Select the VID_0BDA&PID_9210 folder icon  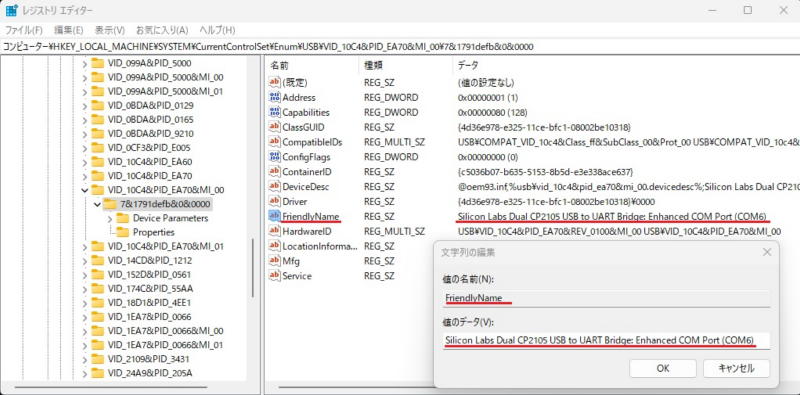(97, 134)
